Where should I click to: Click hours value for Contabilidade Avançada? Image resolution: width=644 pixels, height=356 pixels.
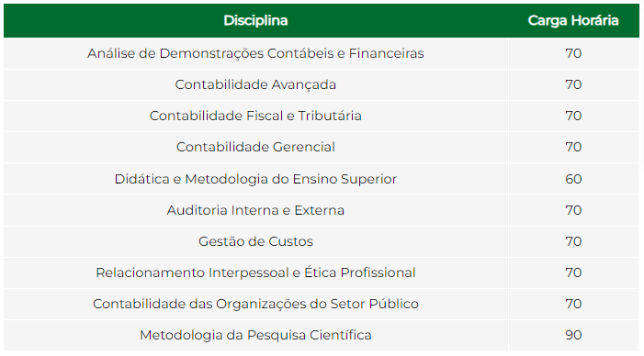tap(573, 84)
